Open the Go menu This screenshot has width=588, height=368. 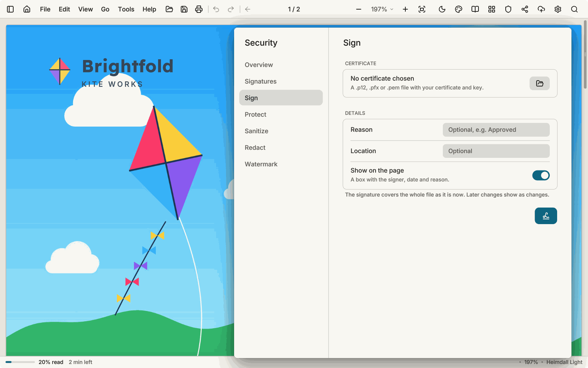(x=105, y=9)
